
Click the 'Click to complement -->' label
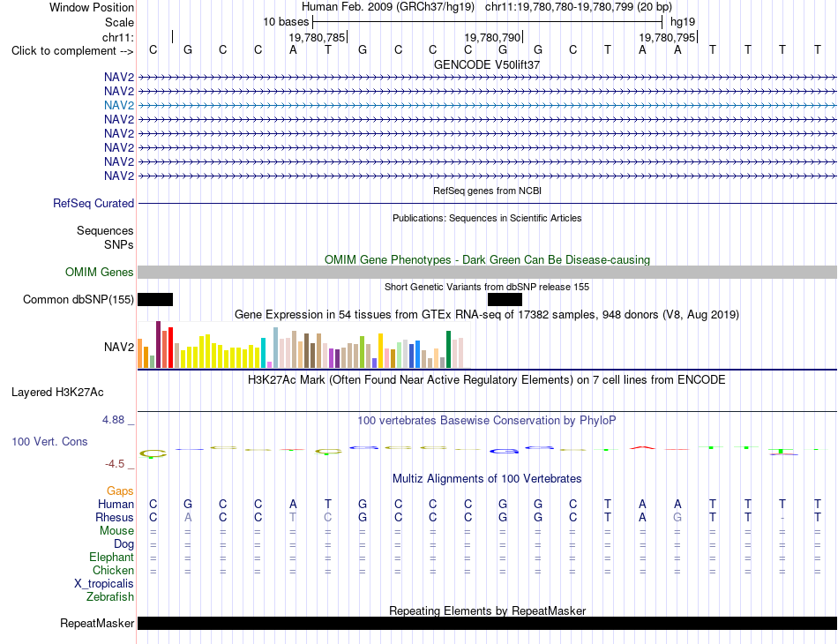(72, 51)
